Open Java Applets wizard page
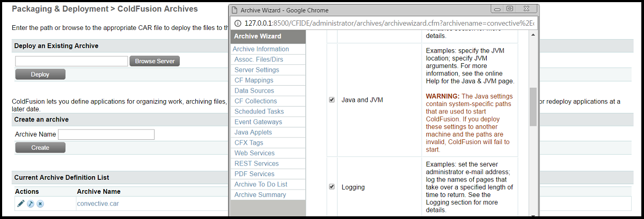This screenshot has width=644, height=219. coord(253,132)
